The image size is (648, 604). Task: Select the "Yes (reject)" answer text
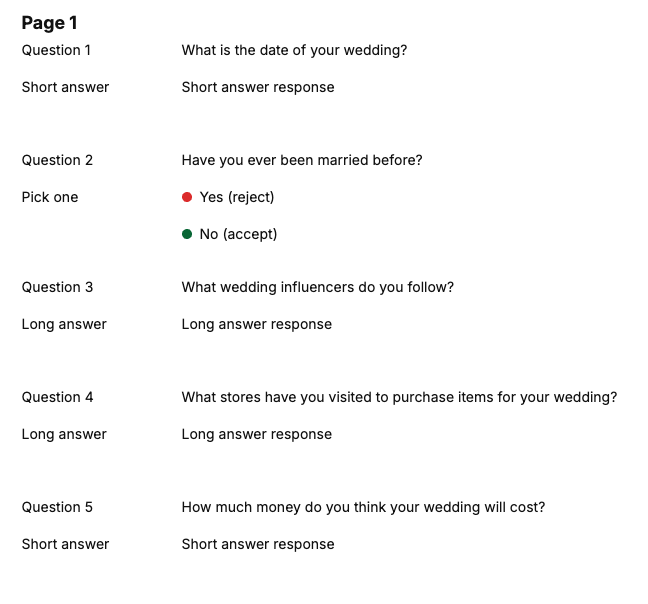click(x=236, y=197)
